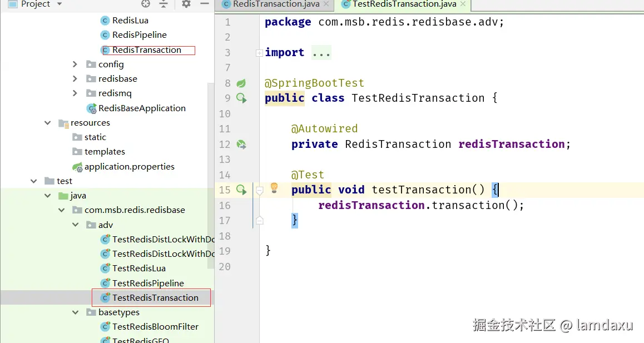644x343 pixels.
Task: Click the redismq folder icon
Action: point(91,93)
